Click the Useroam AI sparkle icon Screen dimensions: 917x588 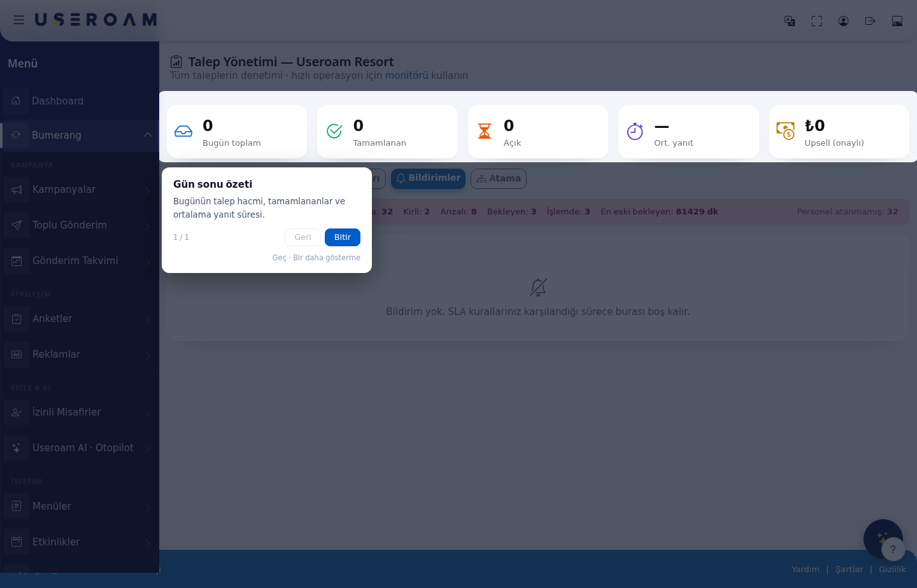tap(17, 448)
